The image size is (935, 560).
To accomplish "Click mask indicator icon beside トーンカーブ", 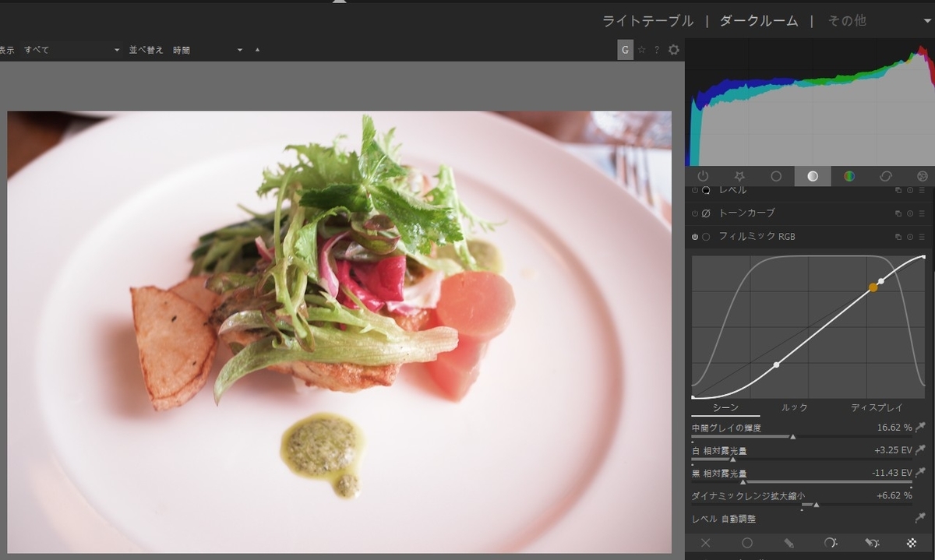I will tap(706, 213).
